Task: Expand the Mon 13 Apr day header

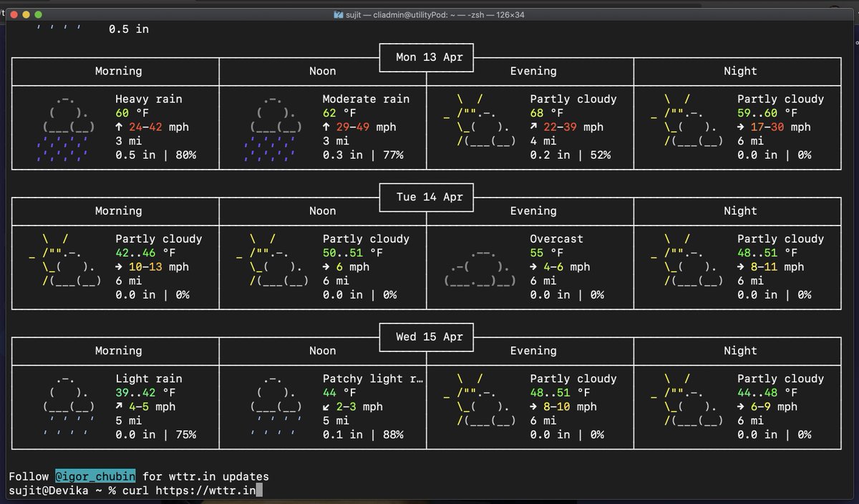Action: (x=426, y=58)
